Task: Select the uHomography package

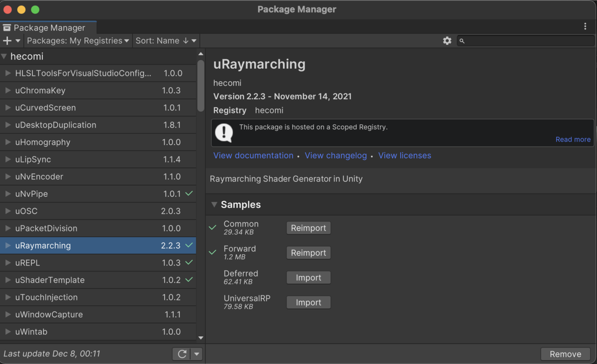Action: click(x=98, y=142)
